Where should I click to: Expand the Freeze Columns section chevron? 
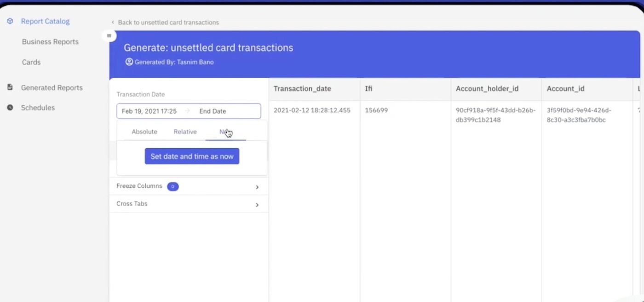point(257,187)
